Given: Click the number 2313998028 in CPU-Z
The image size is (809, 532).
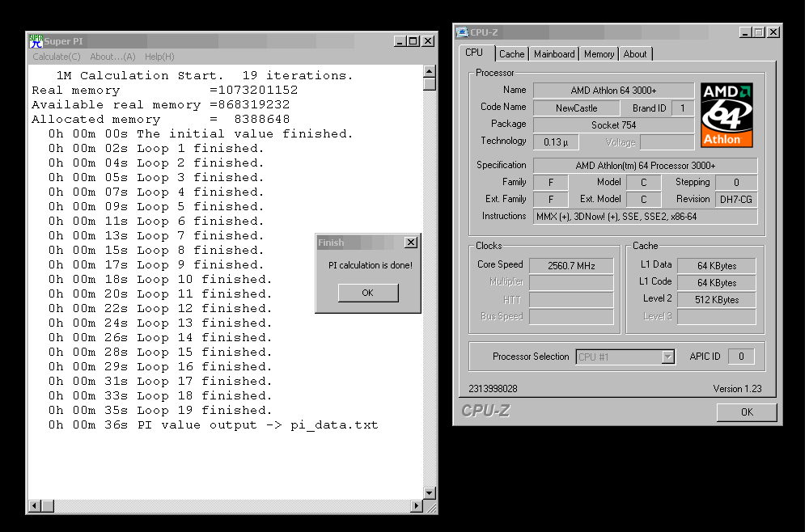Looking at the screenshot, I should click(493, 389).
